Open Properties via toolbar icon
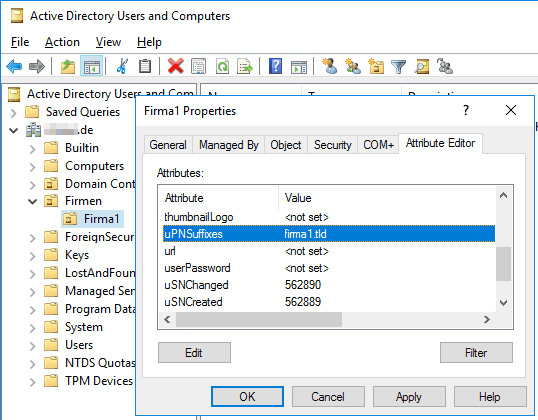This screenshot has height=420, width=538. click(198, 66)
